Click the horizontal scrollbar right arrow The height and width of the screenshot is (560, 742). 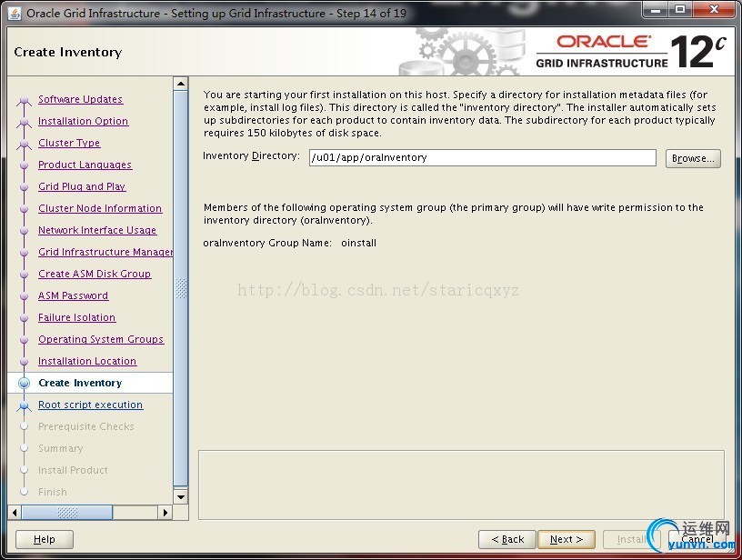click(x=165, y=512)
